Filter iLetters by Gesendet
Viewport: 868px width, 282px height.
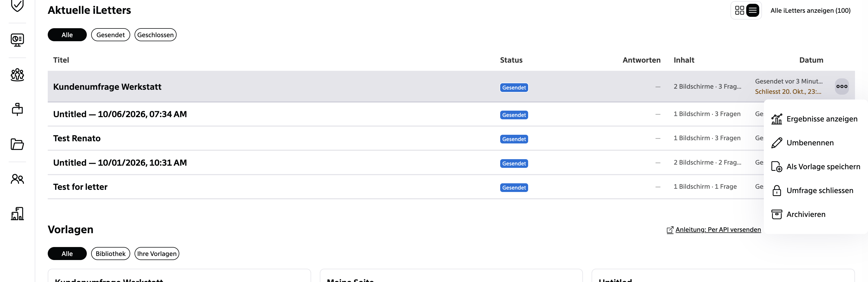coord(110,35)
